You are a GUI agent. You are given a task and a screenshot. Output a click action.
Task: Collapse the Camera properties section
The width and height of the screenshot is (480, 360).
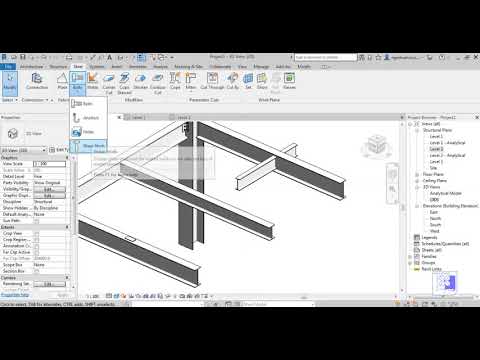pos(67,278)
